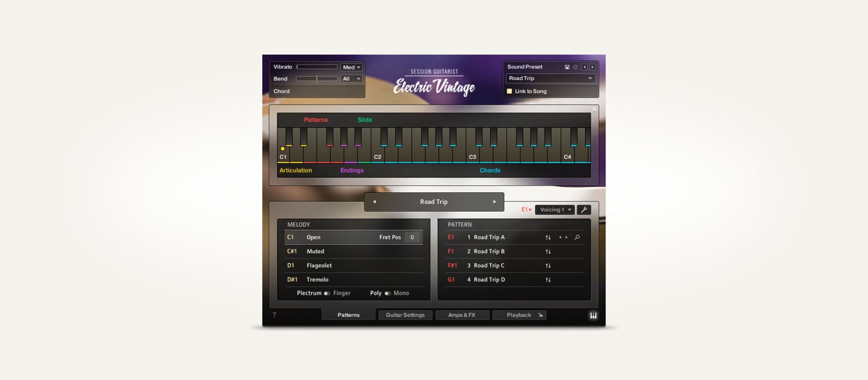Click the up/down arrows icon for Road Trip B
Viewport: 868px width, 380px height.
pyautogui.click(x=548, y=252)
